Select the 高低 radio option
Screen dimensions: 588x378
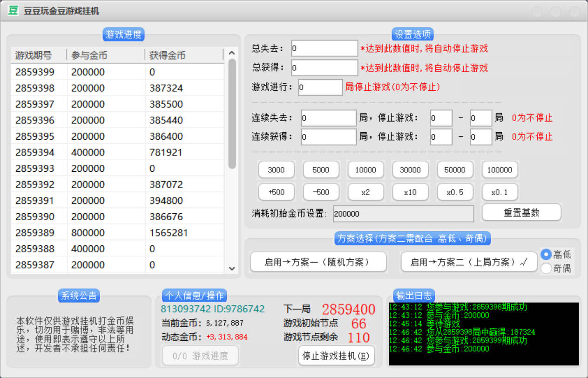point(546,255)
